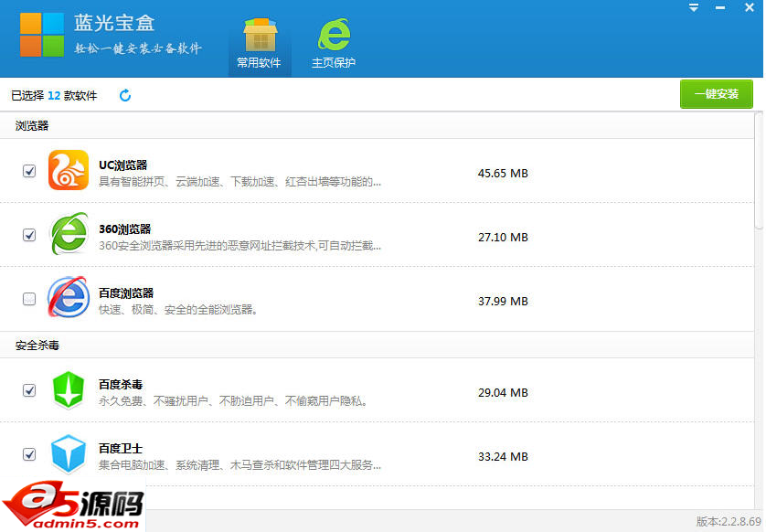The width and height of the screenshot is (766, 532).
Task: Select the 百度浏览器 title text
Action: (x=126, y=293)
